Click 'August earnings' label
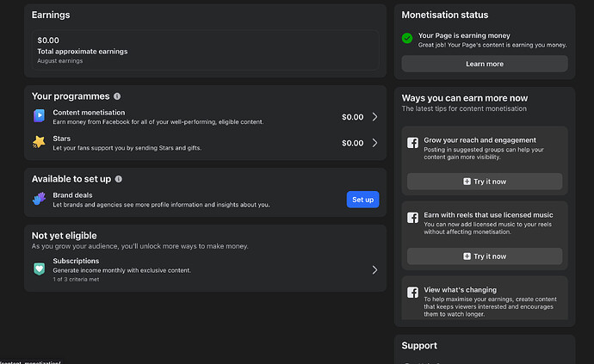This screenshot has width=594, height=364. (60, 60)
